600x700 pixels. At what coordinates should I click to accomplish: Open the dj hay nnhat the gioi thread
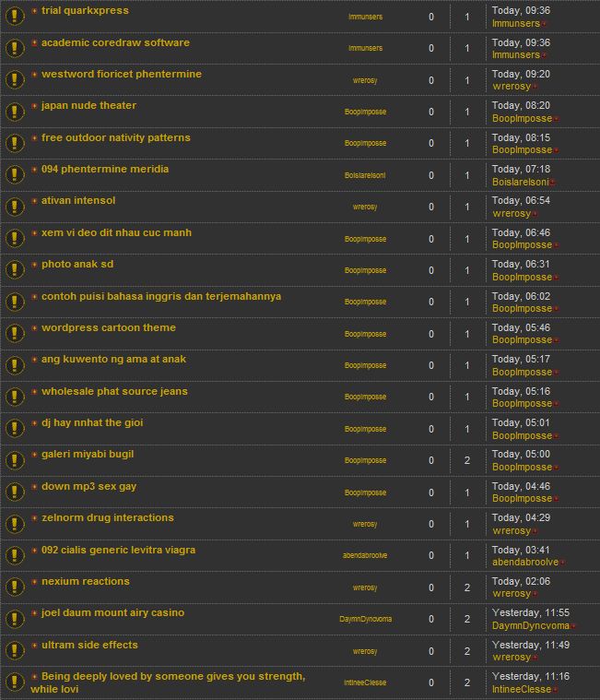pos(92,423)
